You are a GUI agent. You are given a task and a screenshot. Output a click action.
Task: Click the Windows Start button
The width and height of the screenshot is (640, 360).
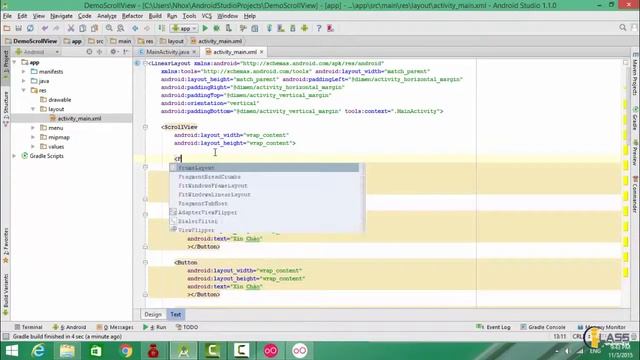coord(11,351)
